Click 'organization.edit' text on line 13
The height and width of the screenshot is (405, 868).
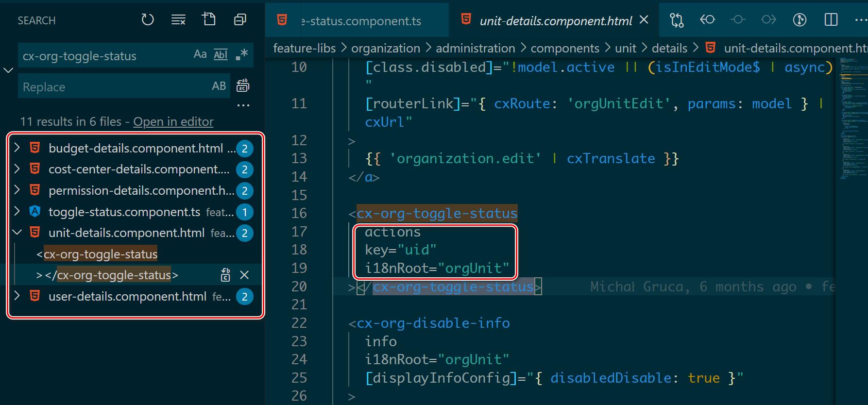[x=465, y=158]
